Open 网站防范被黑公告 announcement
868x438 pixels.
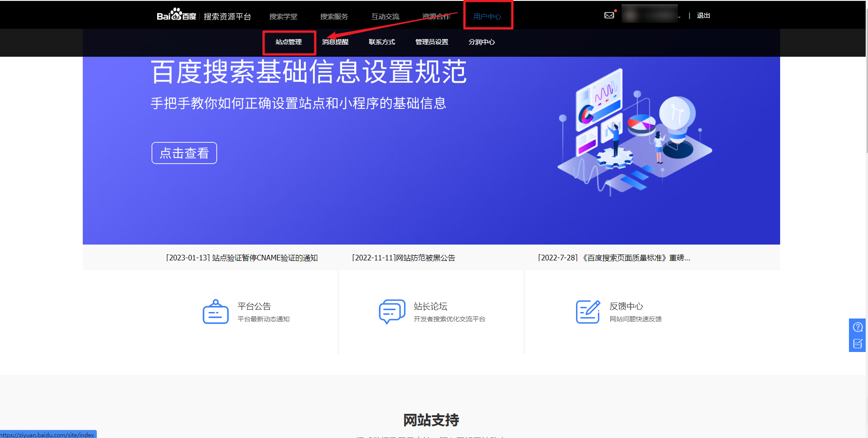tap(404, 258)
